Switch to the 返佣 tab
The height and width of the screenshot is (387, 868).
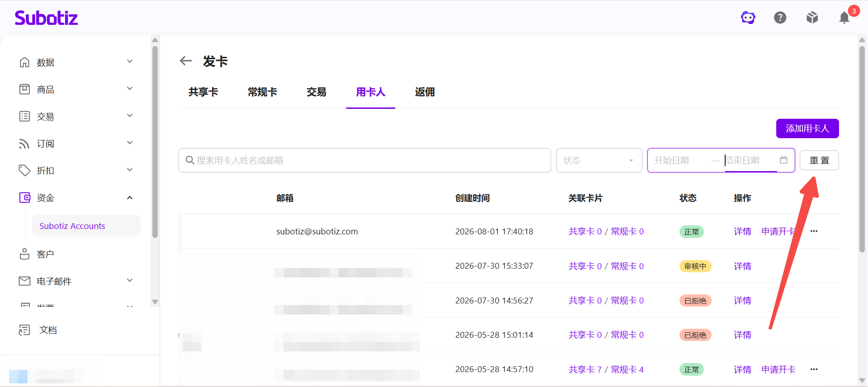coord(425,92)
